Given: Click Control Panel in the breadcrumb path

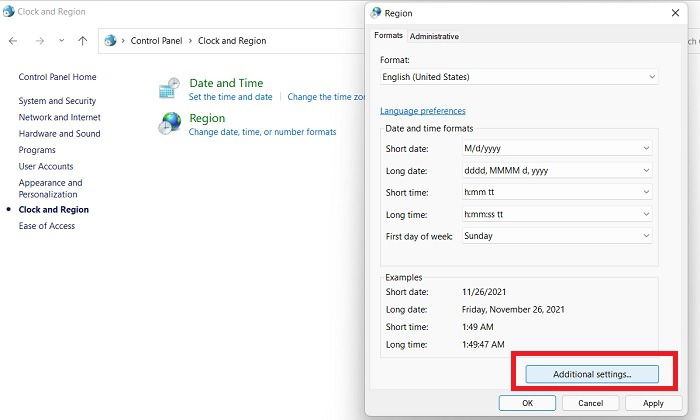Looking at the screenshot, I should (x=156, y=41).
